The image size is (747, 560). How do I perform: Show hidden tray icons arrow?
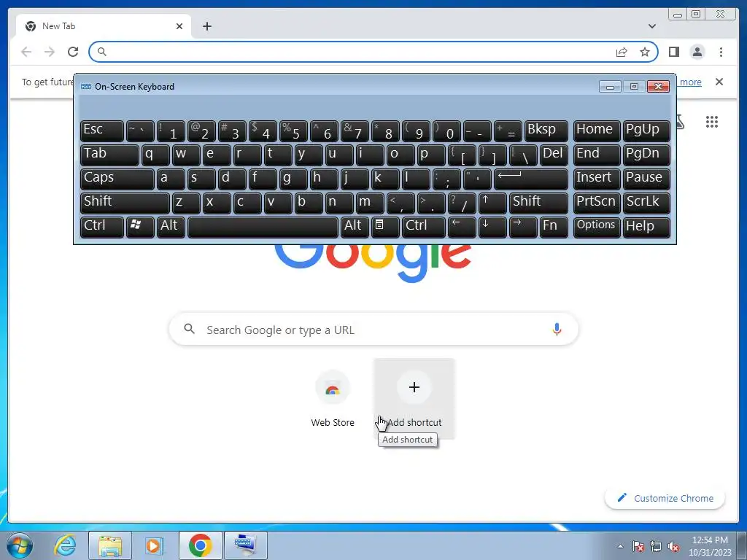pyautogui.click(x=620, y=546)
